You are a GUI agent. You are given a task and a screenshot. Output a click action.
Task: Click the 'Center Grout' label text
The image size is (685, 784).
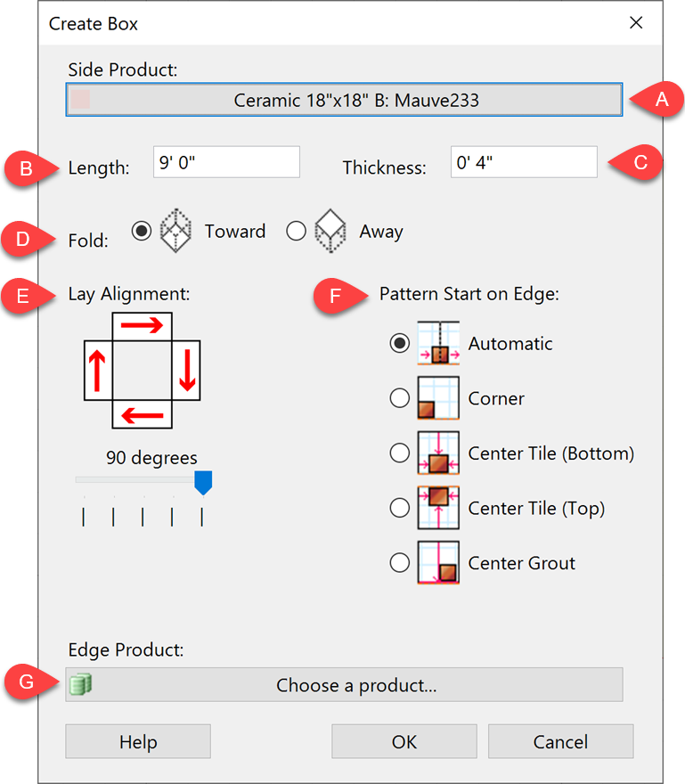tap(521, 563)
